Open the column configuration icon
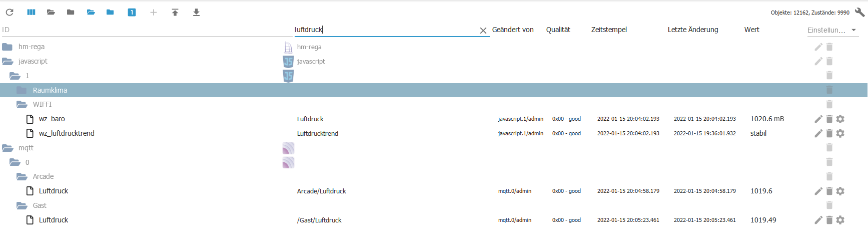 point(31,12)
